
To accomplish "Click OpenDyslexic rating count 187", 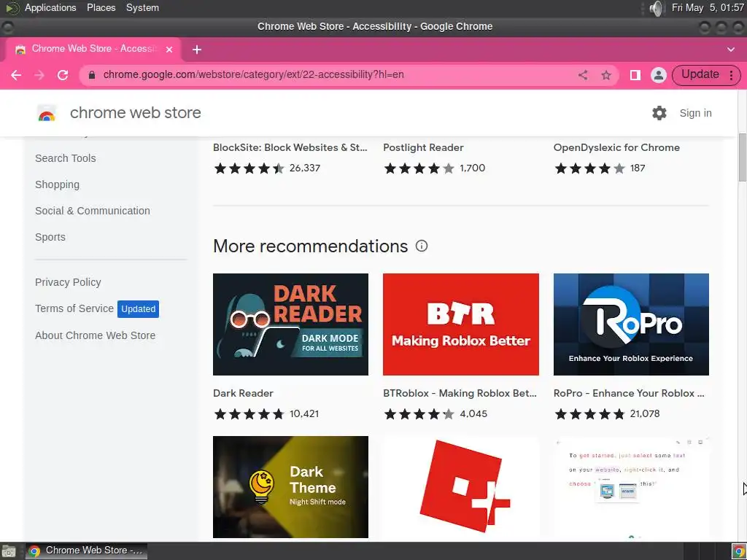I will tap(638, 168).
